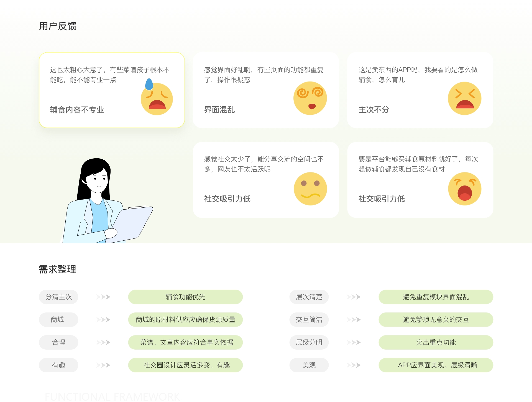Click the 突出重点功能 green pill
Screen dimensions: 532x402
pos(436,342)
